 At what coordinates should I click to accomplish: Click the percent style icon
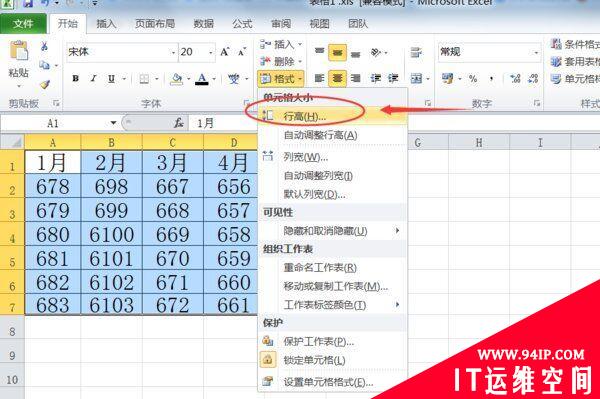[473, 79]
